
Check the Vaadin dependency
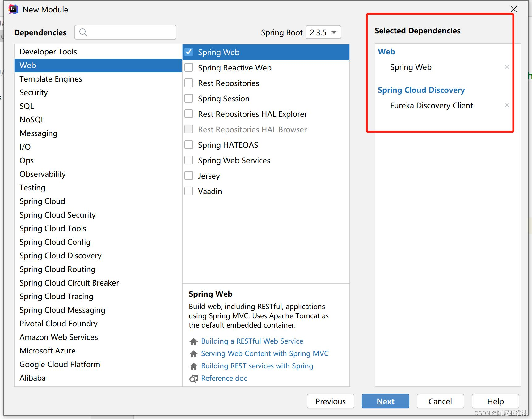(x=189, y=191)
